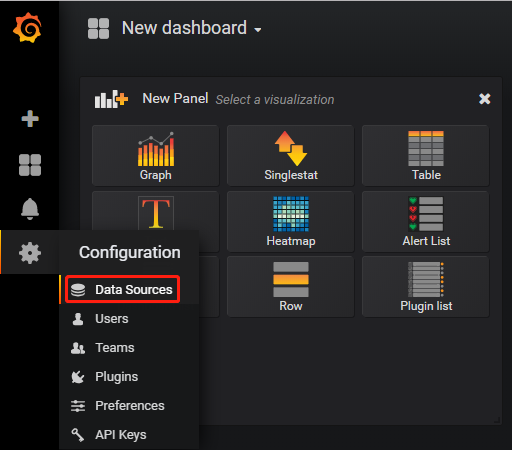Pick the Table visualization
This screenshot has width=512, height=450.
tap(426, 156)
